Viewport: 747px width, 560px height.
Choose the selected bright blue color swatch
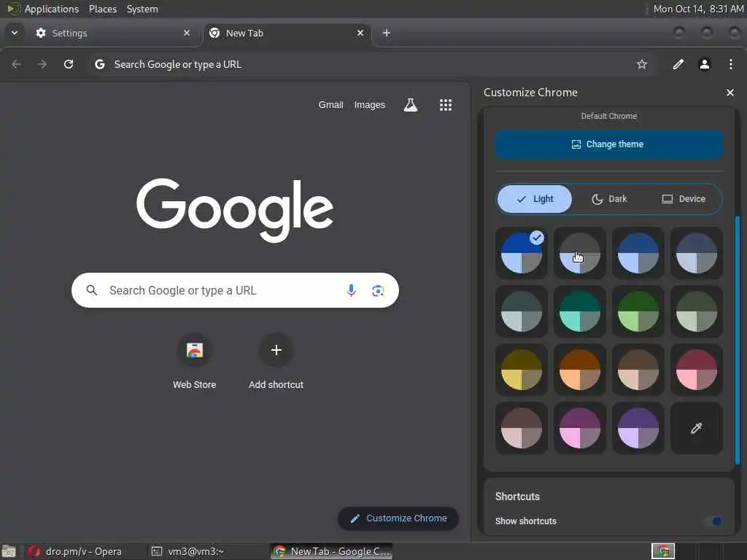tap(521, 253)
